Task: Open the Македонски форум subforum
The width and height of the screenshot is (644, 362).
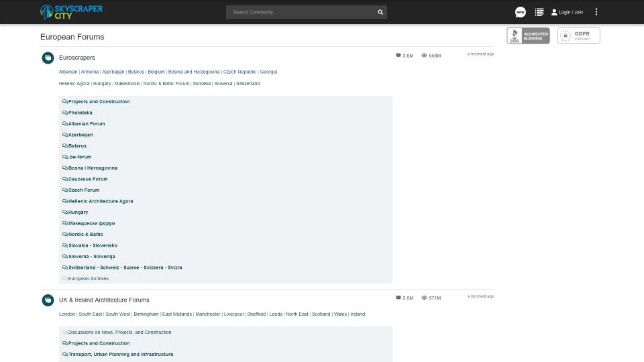Action: (x=92, y=224)
